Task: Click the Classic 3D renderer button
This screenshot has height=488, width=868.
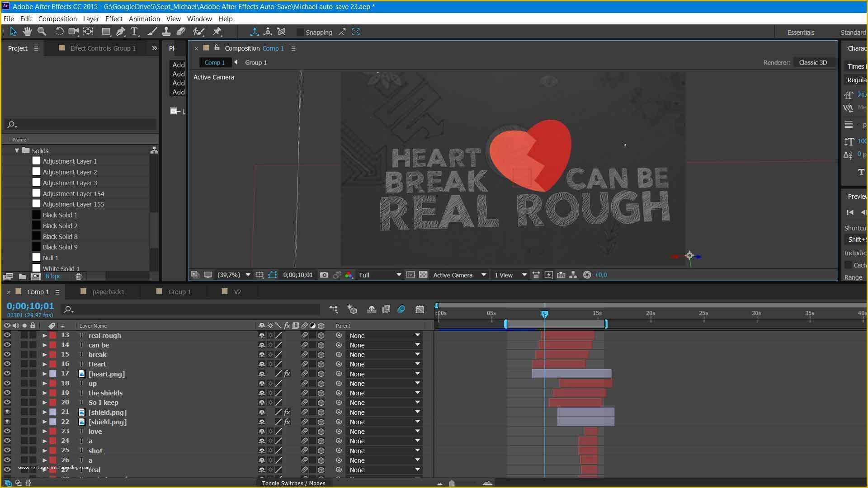Action: click(x=813, y=62)
